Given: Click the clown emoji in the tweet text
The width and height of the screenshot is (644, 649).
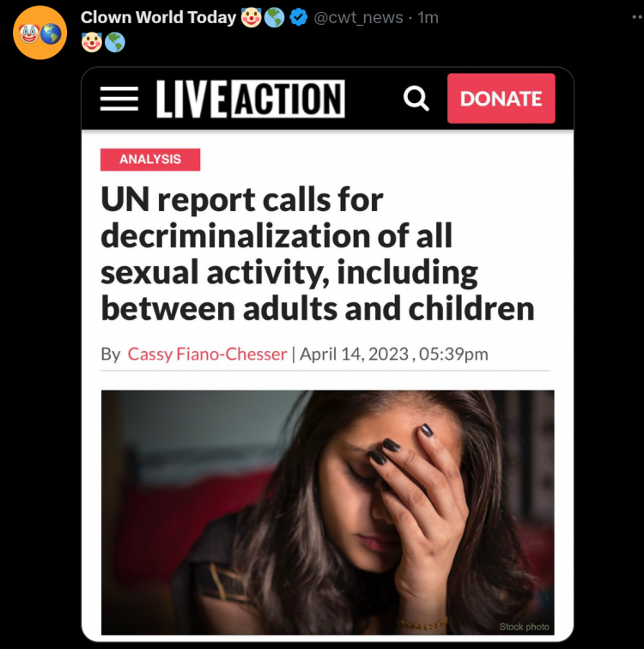Looking at the screenshot, I should pyautogui.click(x=92, y=42).
